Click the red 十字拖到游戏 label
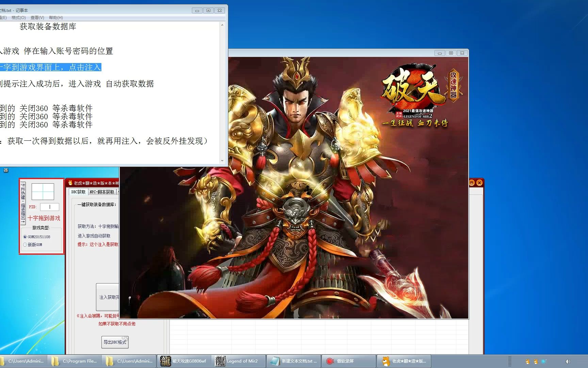This screenshot has height=368, width=588. point(44,218)
